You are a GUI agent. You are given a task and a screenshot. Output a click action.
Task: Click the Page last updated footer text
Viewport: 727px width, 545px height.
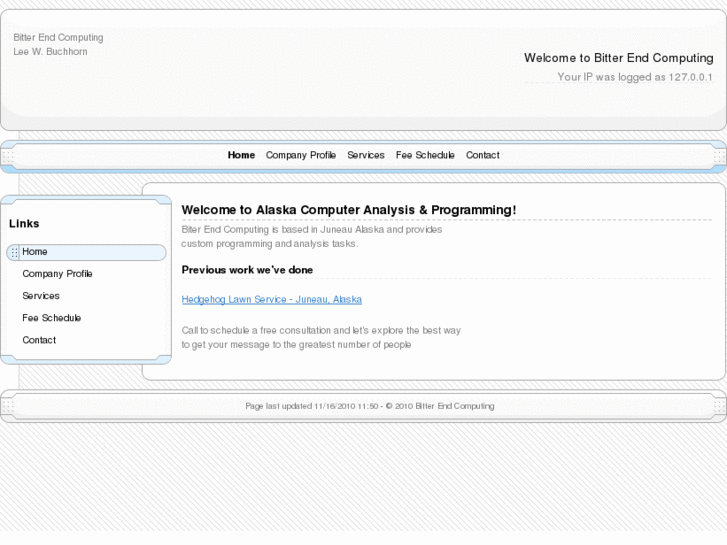(369, 406)
